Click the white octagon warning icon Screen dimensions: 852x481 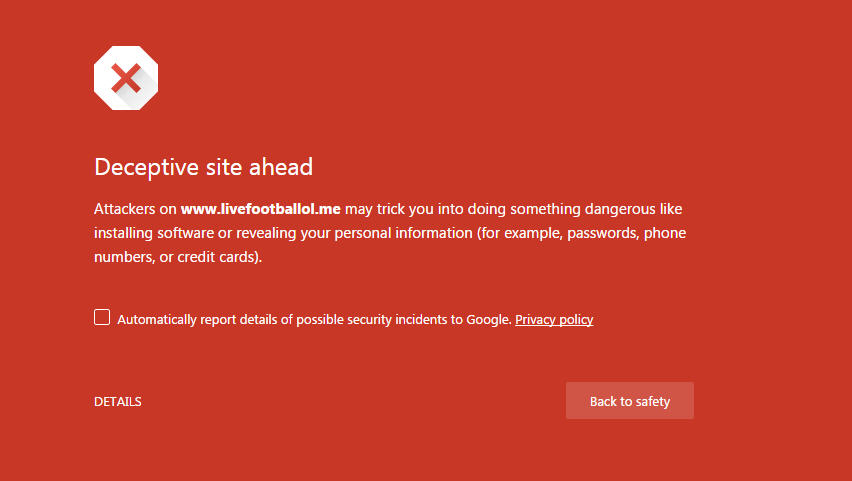tap(126, 78)
